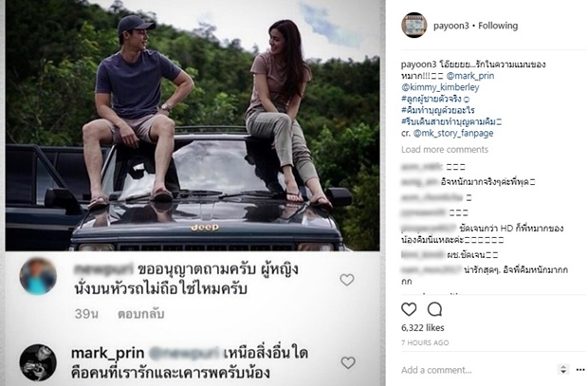588x386 pixels.
Task: Click the ตอบกลับ reply button
Action: point(141,314)
